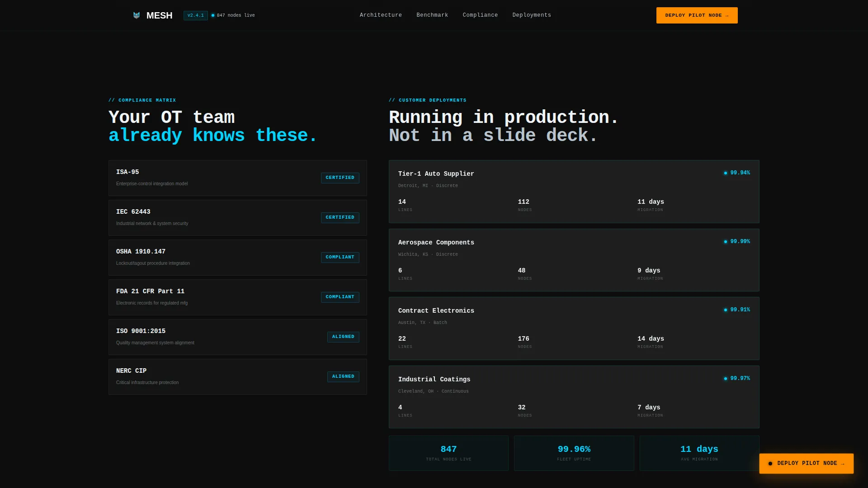Click the 22 lines value for Contract Electronics

coord(402,339)
